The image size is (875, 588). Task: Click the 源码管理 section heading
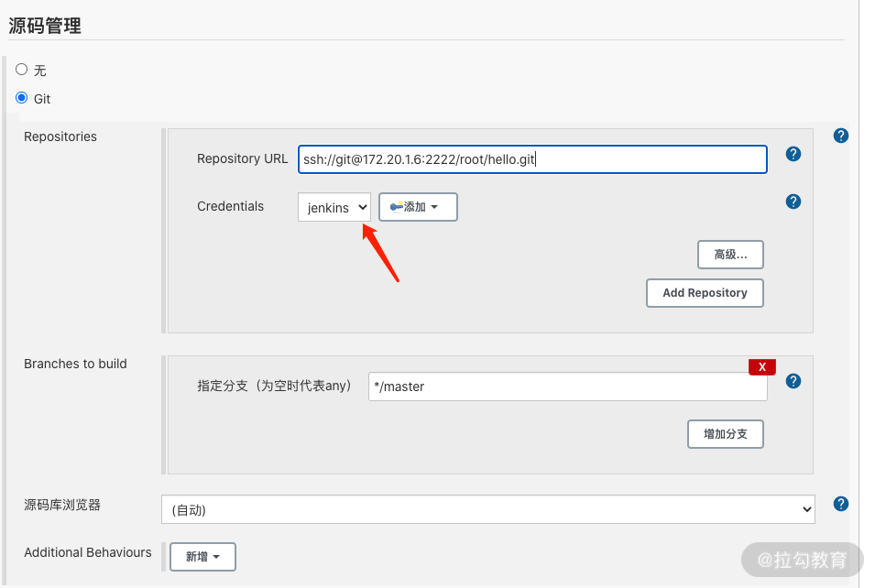[45, 26]
